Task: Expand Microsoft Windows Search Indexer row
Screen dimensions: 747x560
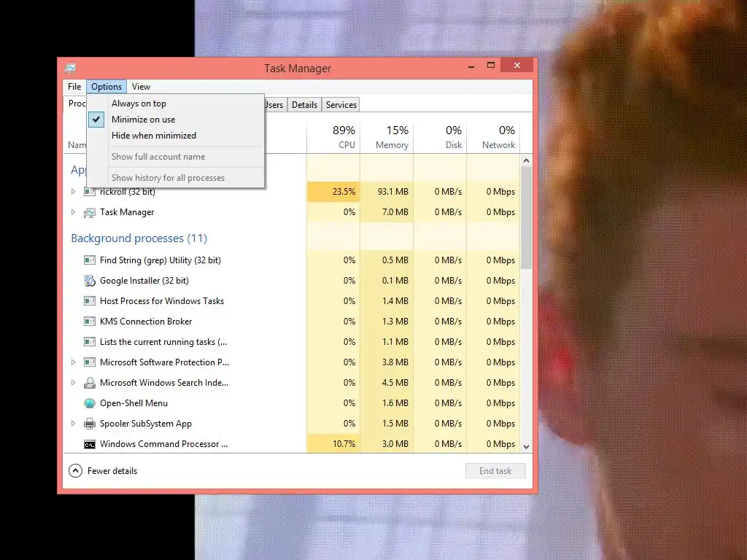Action: coord(74,382)
